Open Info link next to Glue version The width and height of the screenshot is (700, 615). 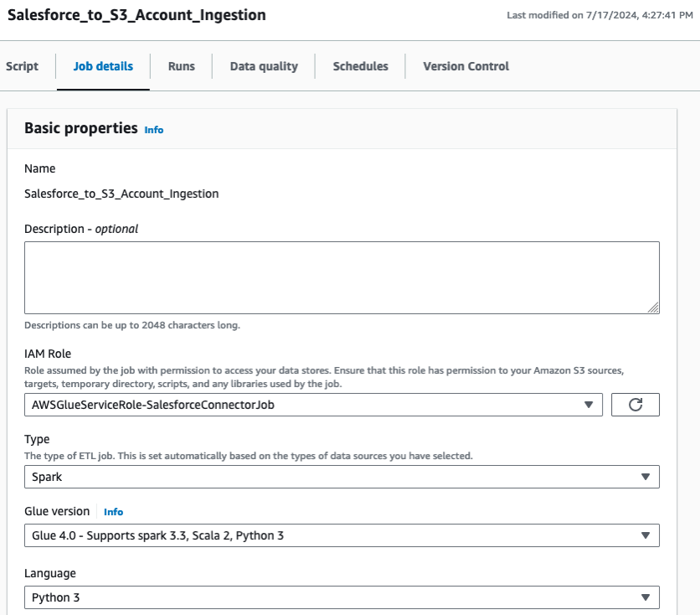pos(113,512)
